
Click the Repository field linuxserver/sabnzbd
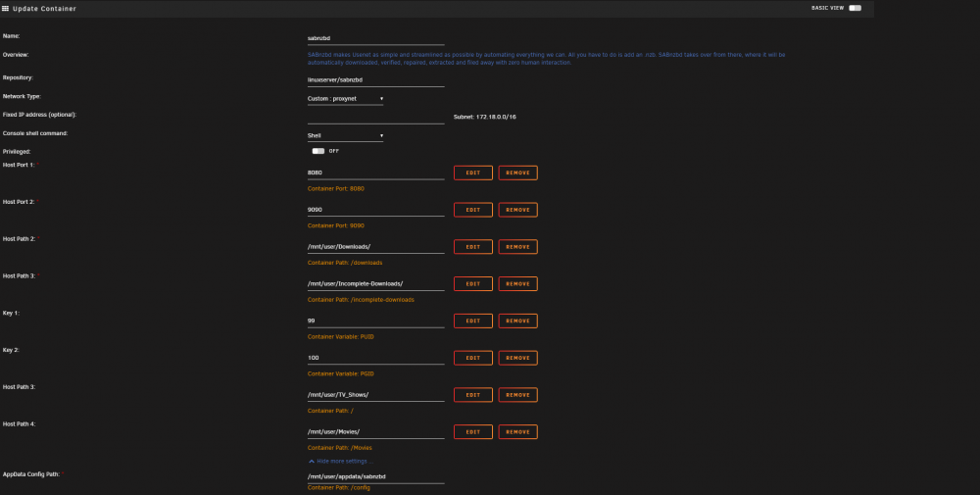click(375, 80)
